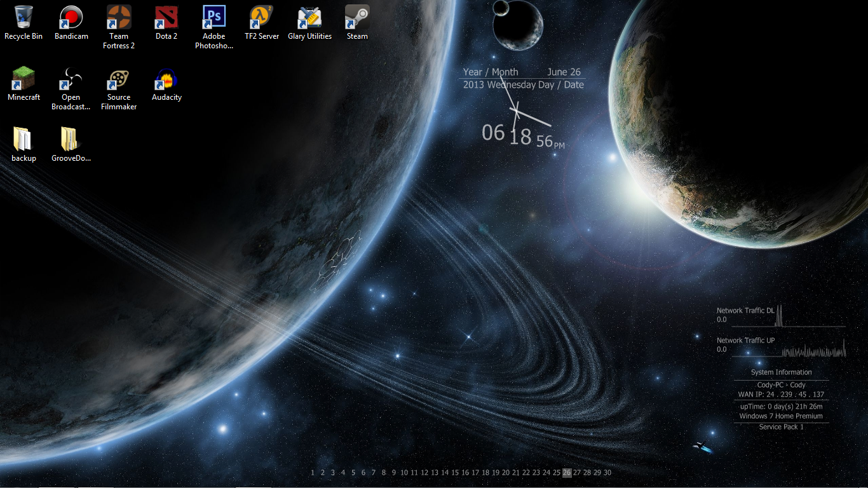868x488 pixels.
Task: Click the highlighted day 26 in calendar strip
Action: click(x=567, y=473)
